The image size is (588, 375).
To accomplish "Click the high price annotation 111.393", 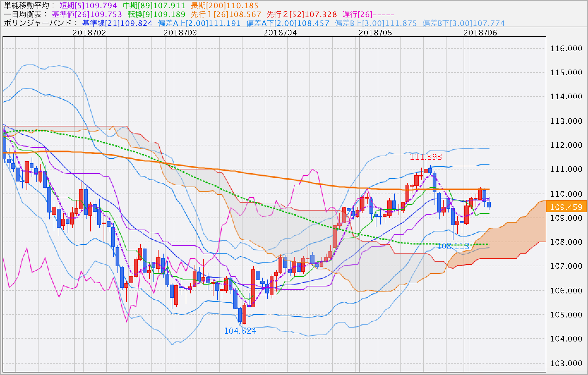I will click(426, 157).
